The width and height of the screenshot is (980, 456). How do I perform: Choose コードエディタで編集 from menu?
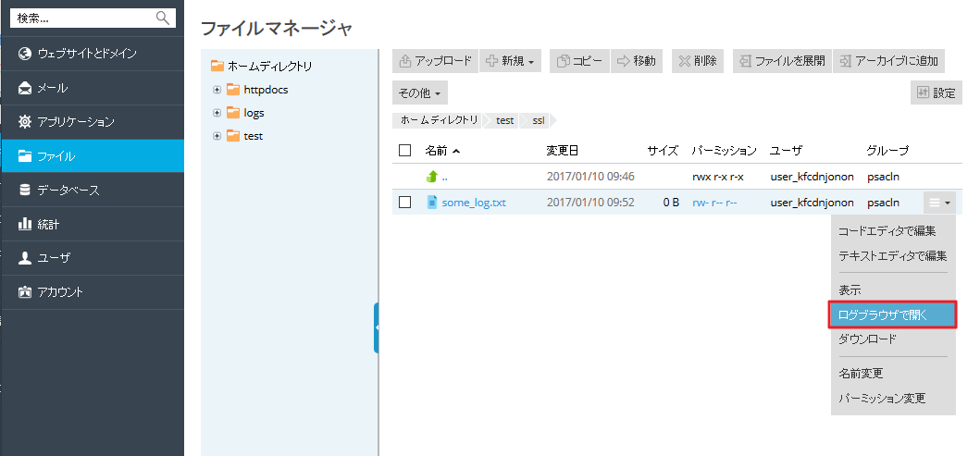887,231
